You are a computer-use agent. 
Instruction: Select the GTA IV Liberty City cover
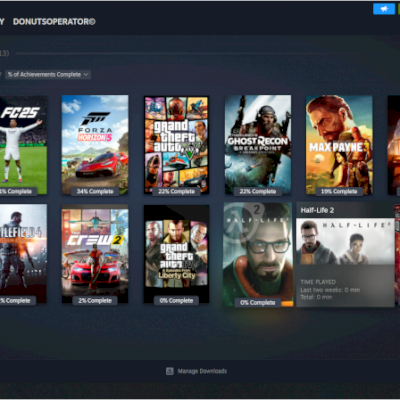coord(176,254)
